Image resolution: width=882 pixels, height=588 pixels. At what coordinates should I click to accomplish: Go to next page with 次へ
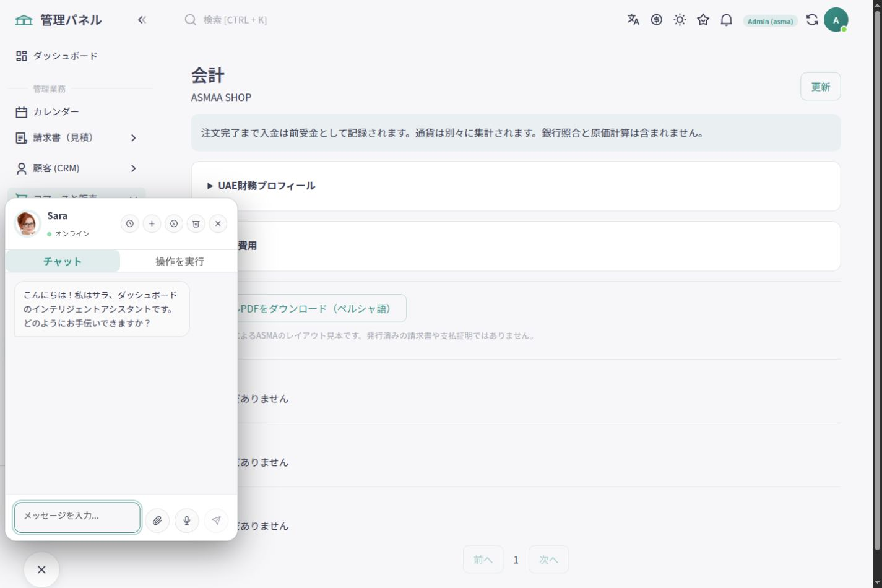pyautogui.click(x=549, y=560)
